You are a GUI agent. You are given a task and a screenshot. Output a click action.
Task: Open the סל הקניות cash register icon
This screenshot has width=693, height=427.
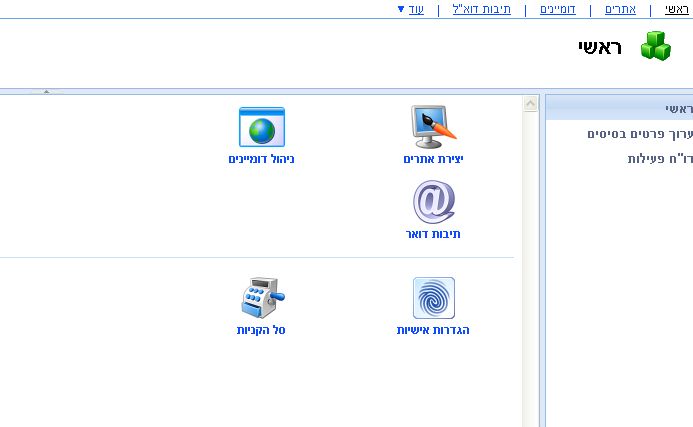pyautogui.click(x=261, y=298)
